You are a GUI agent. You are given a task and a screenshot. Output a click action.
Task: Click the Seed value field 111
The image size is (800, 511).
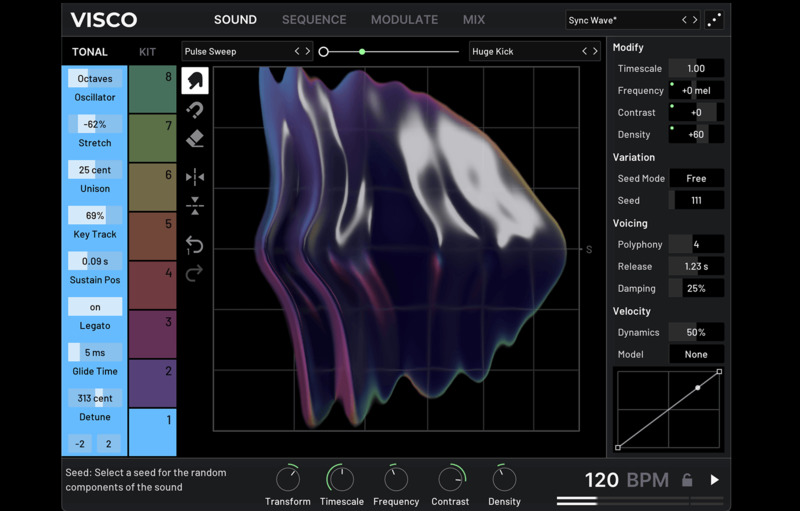[696, 201]
